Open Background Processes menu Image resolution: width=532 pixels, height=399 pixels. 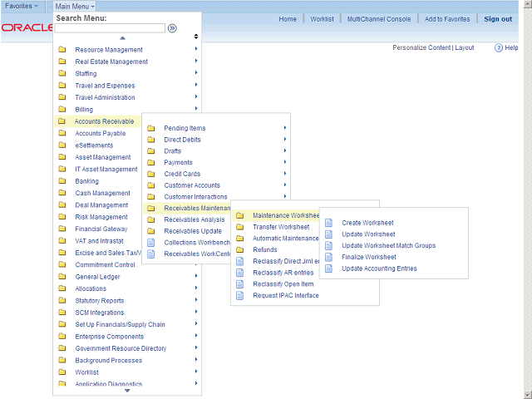point(109,360)
